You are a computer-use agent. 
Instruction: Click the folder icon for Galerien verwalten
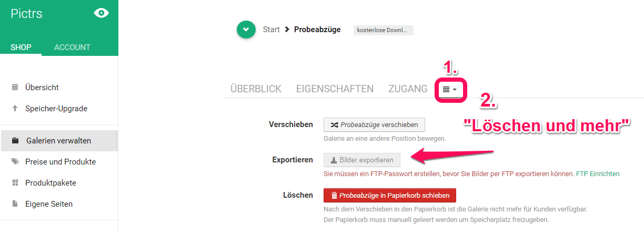pyautogui.click(x=15, y=141)
